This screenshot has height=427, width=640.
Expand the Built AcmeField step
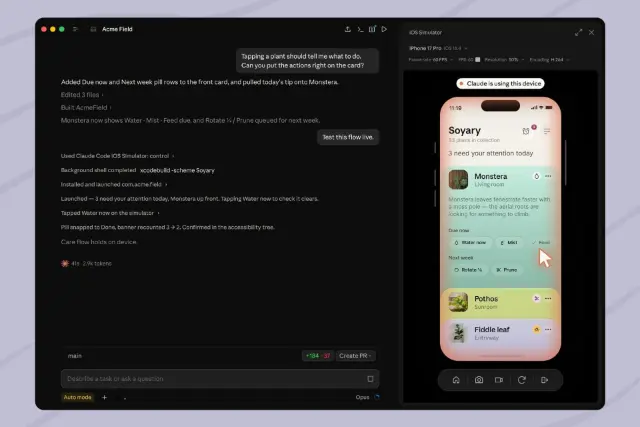tap(86, 107)
